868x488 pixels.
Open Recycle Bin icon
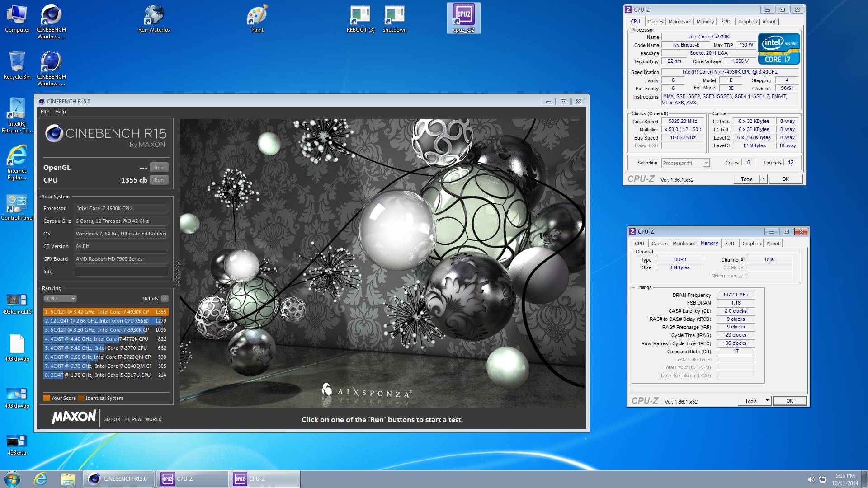click(17, 66)
